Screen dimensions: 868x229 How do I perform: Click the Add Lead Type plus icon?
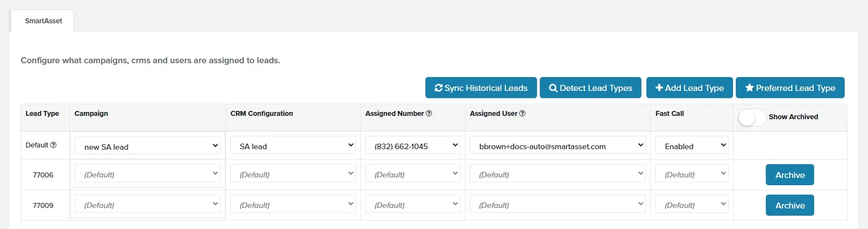pos(659,88)
